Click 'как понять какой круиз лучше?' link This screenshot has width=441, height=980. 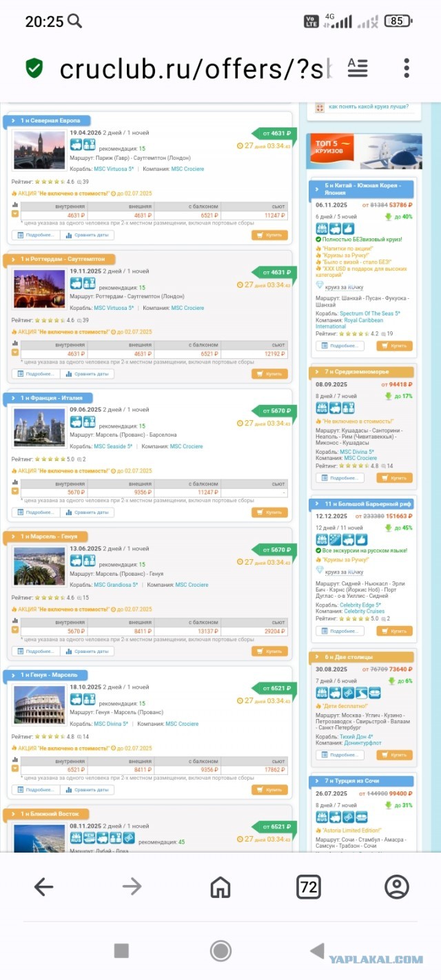click(x=369, y=107)
